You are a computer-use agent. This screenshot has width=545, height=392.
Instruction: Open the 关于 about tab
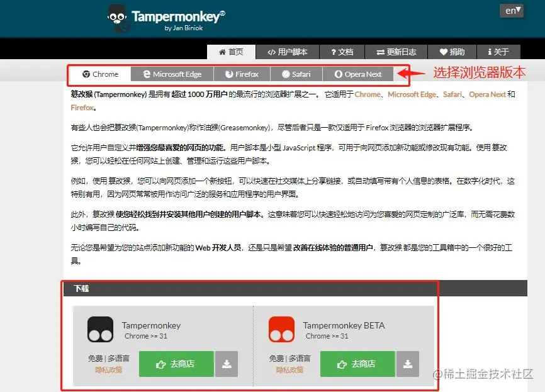point(498,52)
